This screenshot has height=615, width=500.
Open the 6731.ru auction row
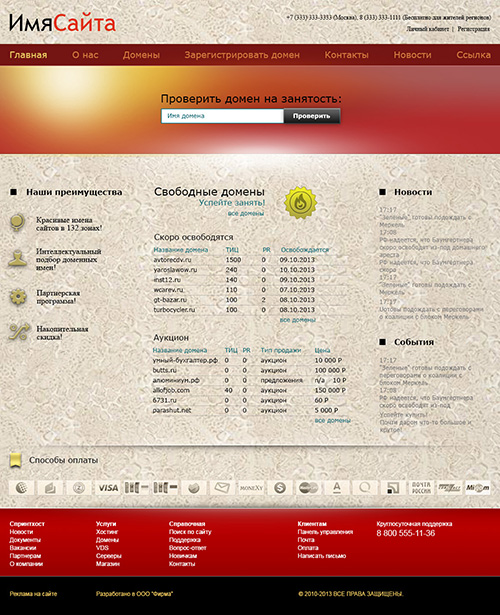pyautogui.click(x=249, y=400)
